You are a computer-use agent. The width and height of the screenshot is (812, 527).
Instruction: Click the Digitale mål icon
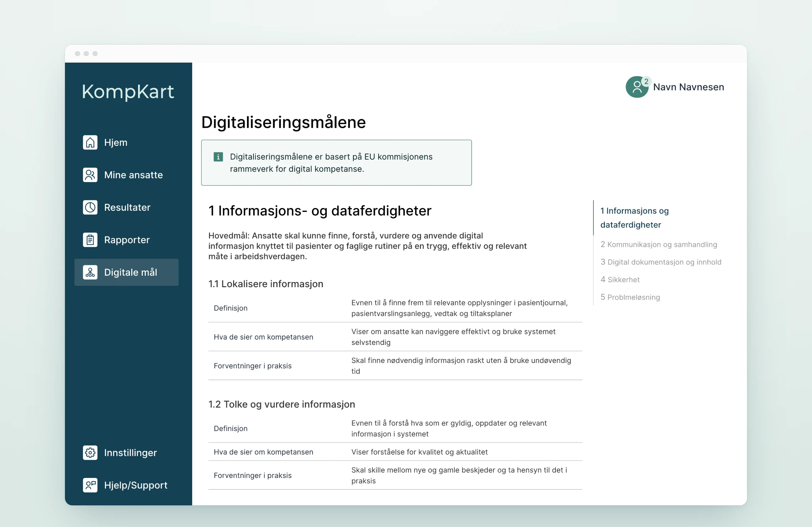(90, 272)
